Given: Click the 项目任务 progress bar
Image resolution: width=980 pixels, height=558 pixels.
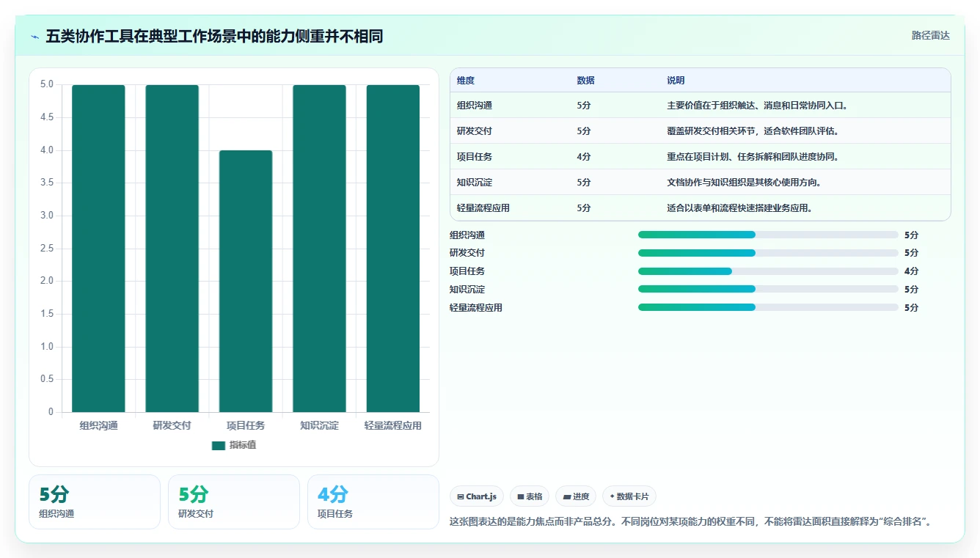Looking at the screenshot, I should point(768,271).
